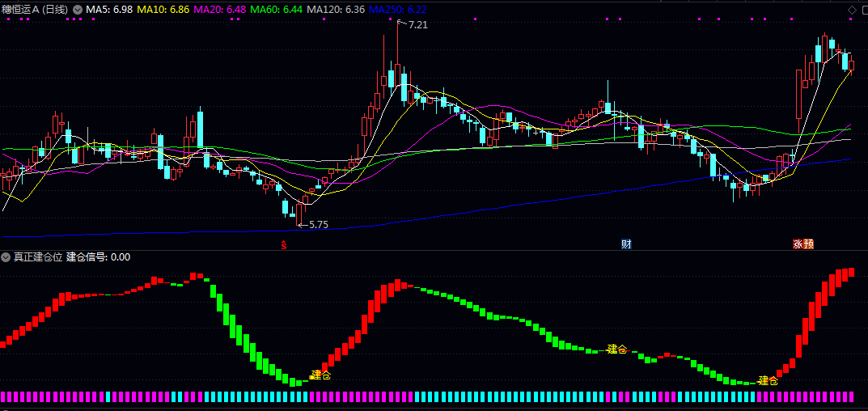The image size is (868, 411).
Task: Click the middle 建仓 signal label
Action: coord(617,349)
